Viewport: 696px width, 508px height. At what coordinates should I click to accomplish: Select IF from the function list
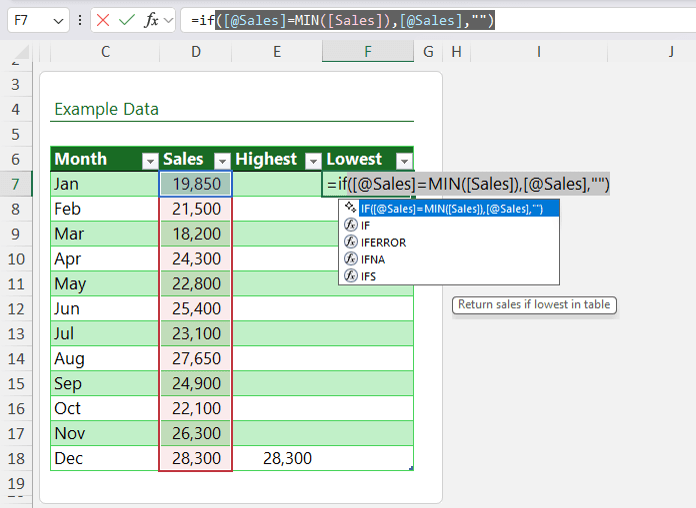[x=365, y=226]
